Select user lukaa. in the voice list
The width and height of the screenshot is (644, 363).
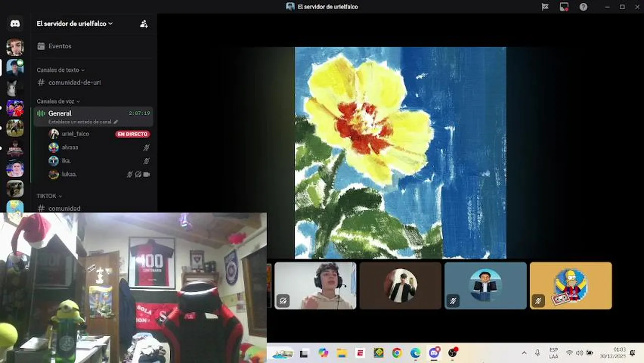point(69,174)
